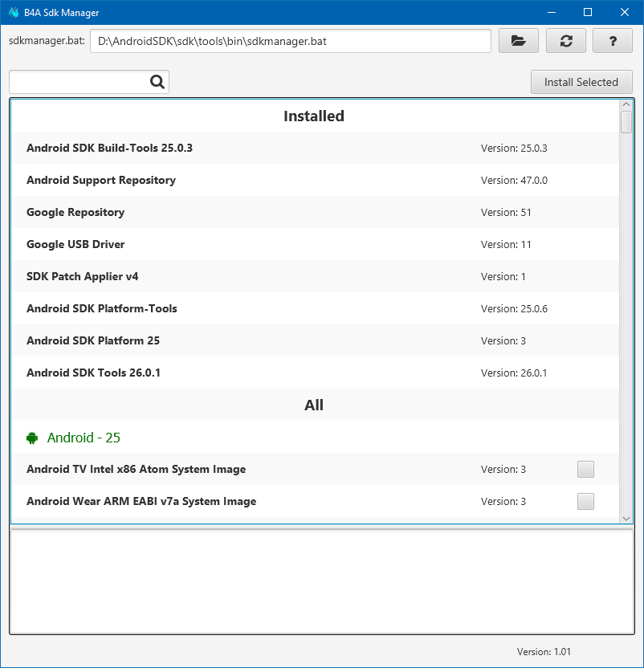Focus the sdkmanager.bat path field
The width and height of the screenshot is (644, 668).
coord(291,41)
